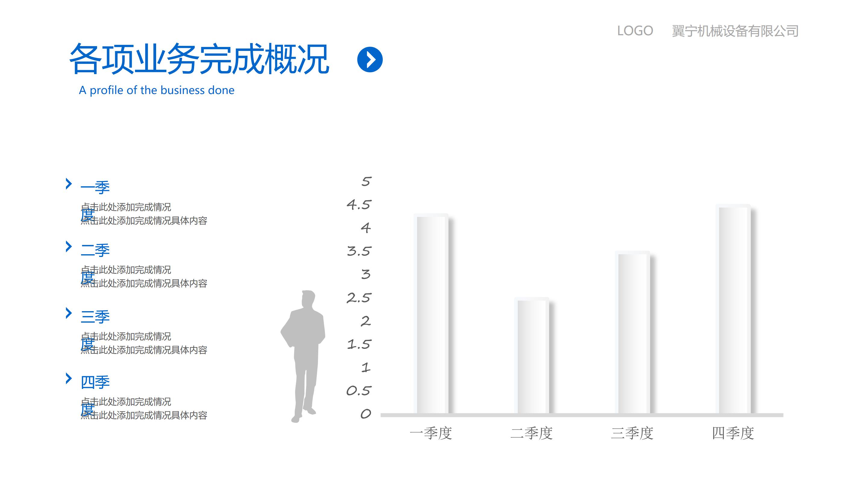Click the chevron beside 四季 heading
The image size is (868, 488).
pos(68,379)
